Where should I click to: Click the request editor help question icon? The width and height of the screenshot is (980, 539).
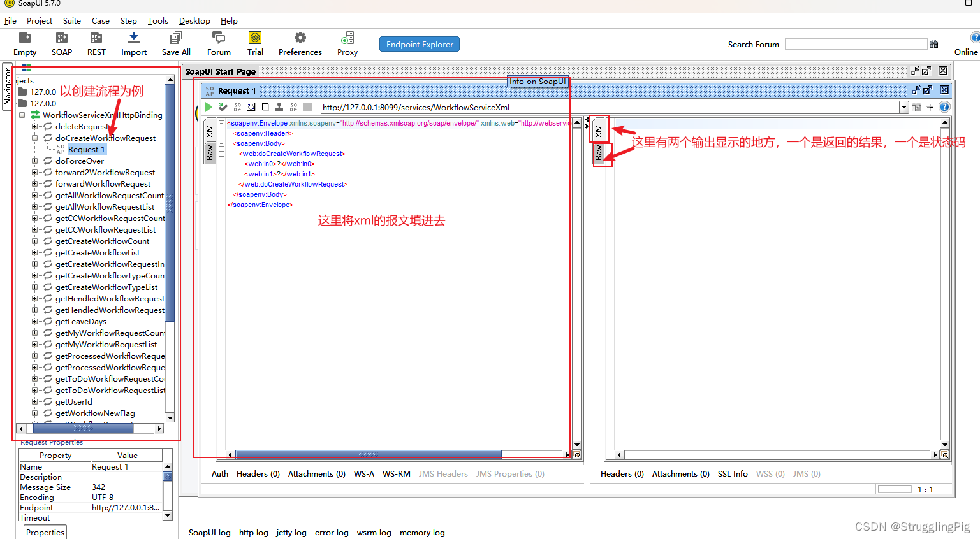pyautogui.click(x=944, y=107)
